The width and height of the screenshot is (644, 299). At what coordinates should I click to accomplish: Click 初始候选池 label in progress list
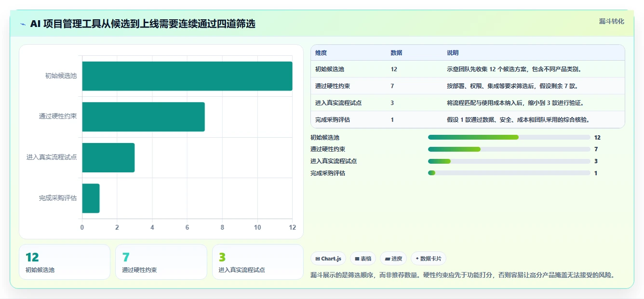click(x=325, y=138)
